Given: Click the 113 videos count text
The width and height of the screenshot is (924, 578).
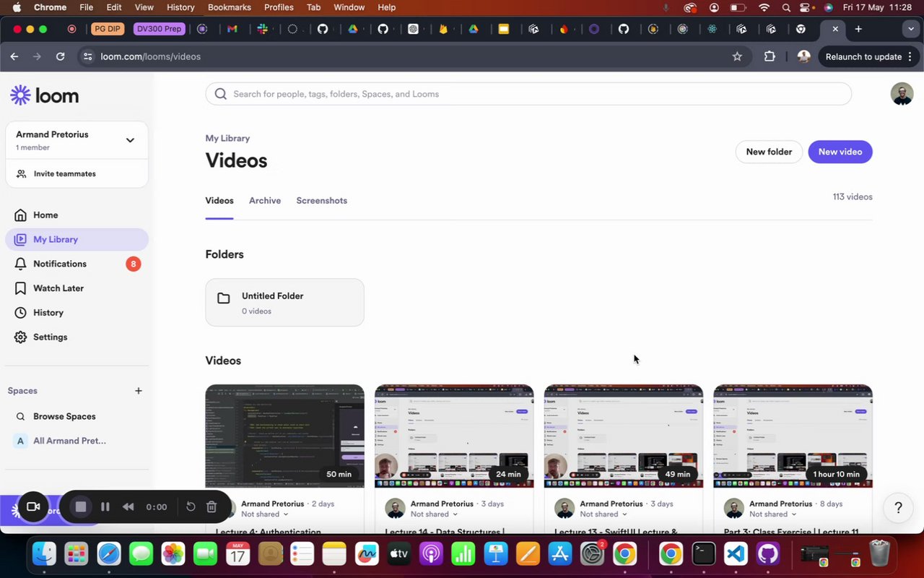Looking at the screenshot, I should pos(853,197).
